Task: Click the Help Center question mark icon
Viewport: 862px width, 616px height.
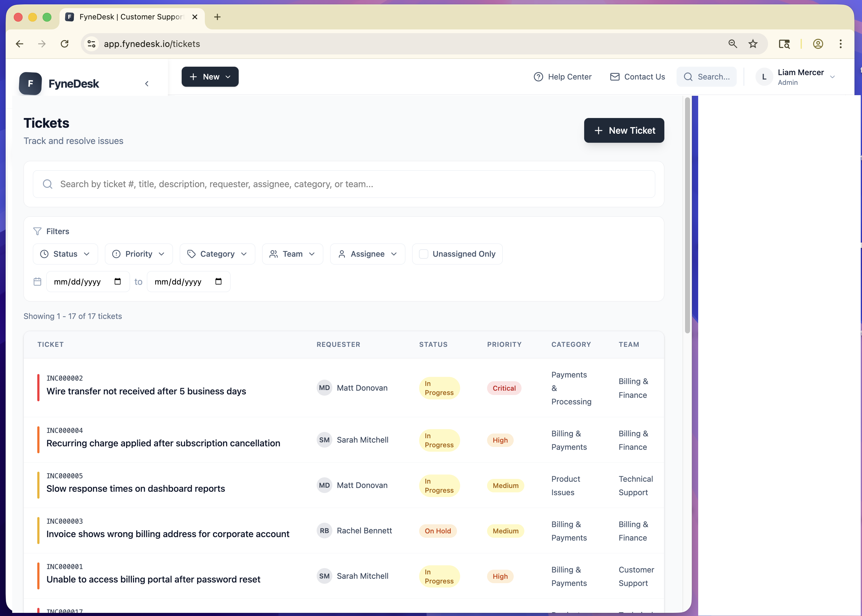Action: tap(539, 77)
